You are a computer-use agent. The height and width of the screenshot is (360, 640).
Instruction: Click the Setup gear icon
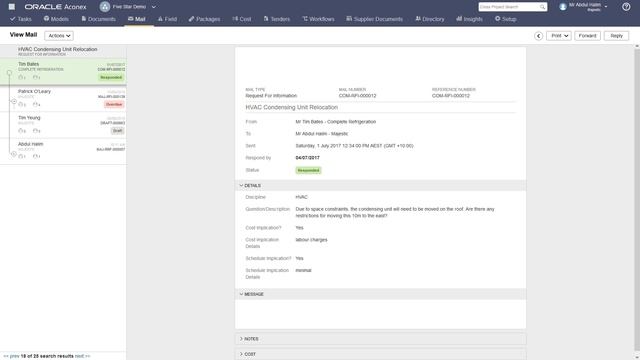pyautogui.click(x=498, y=19)
